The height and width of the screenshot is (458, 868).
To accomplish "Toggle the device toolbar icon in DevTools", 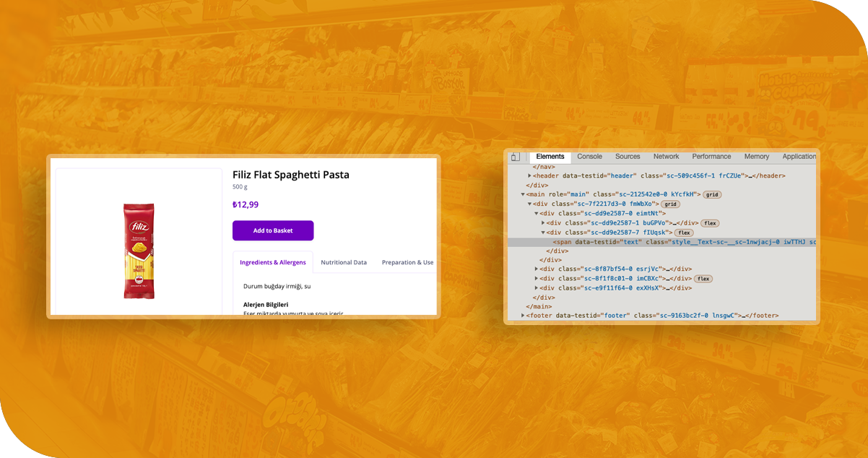I will [x=515, y=157].
